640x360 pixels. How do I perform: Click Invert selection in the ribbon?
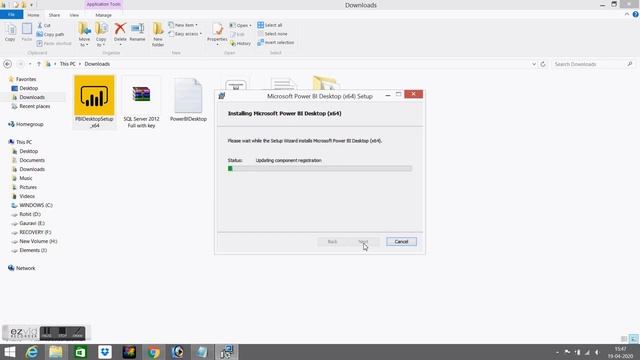click(x=276, y=42)
